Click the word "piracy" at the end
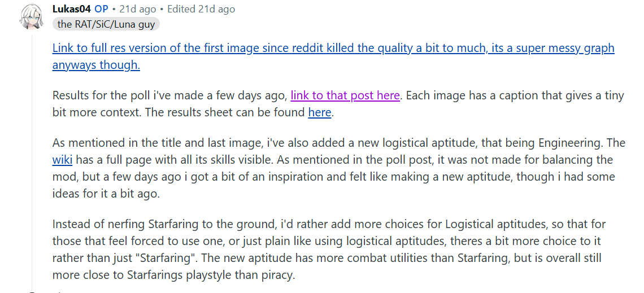 tap(277, 275)
